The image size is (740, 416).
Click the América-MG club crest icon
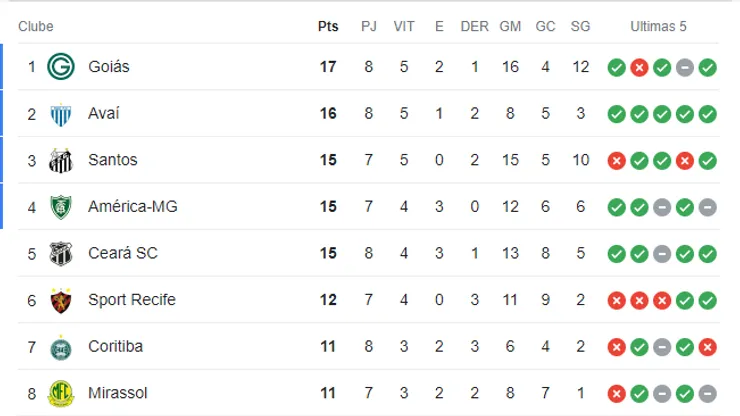pos(62,207)
